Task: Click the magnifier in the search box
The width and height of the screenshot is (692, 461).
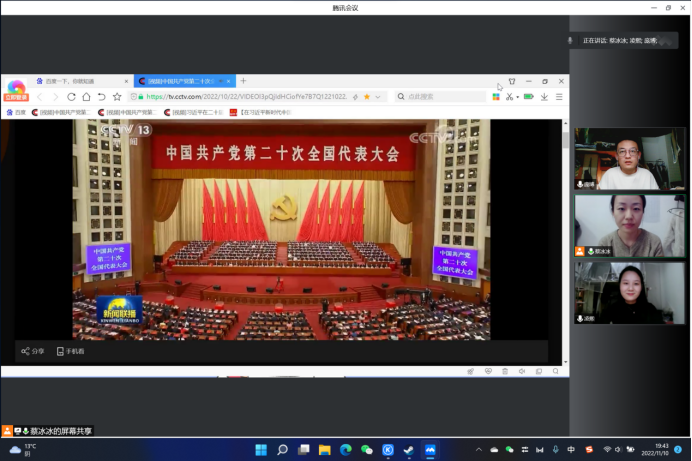Action: (402, 97)
